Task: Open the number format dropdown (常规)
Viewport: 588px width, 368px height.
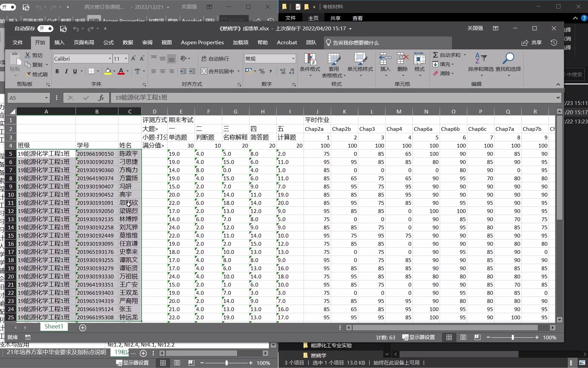Action: [293, 59]
